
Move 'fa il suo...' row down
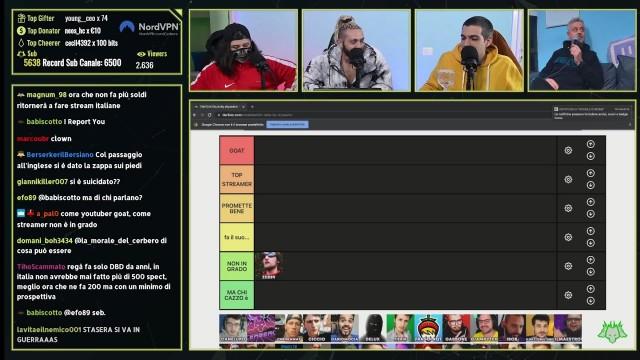[x=591, y=243]
